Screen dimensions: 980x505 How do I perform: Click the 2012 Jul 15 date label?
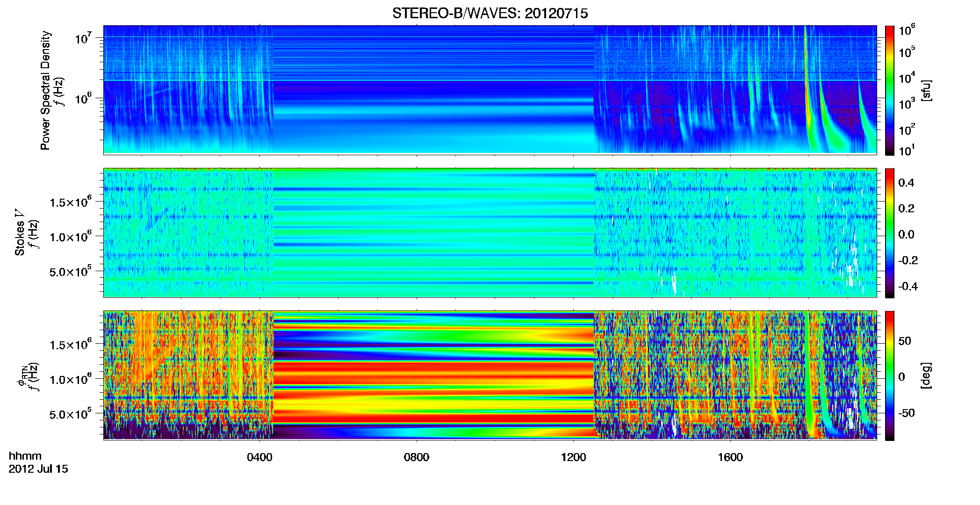[x=38, y=469]
